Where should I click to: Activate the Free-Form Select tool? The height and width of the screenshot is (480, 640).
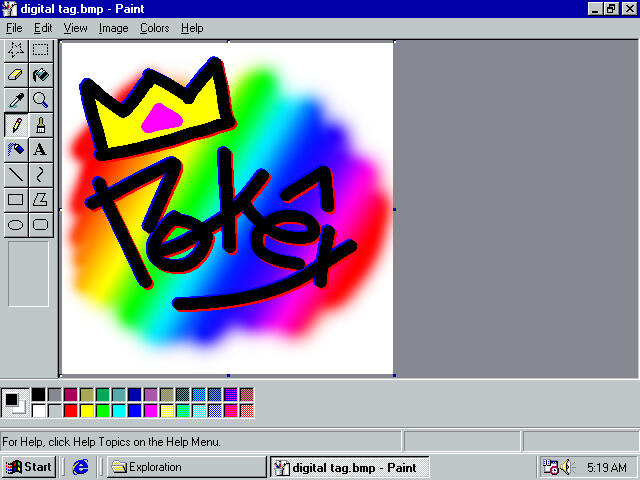pyautogui.click(x=16, y=49)
